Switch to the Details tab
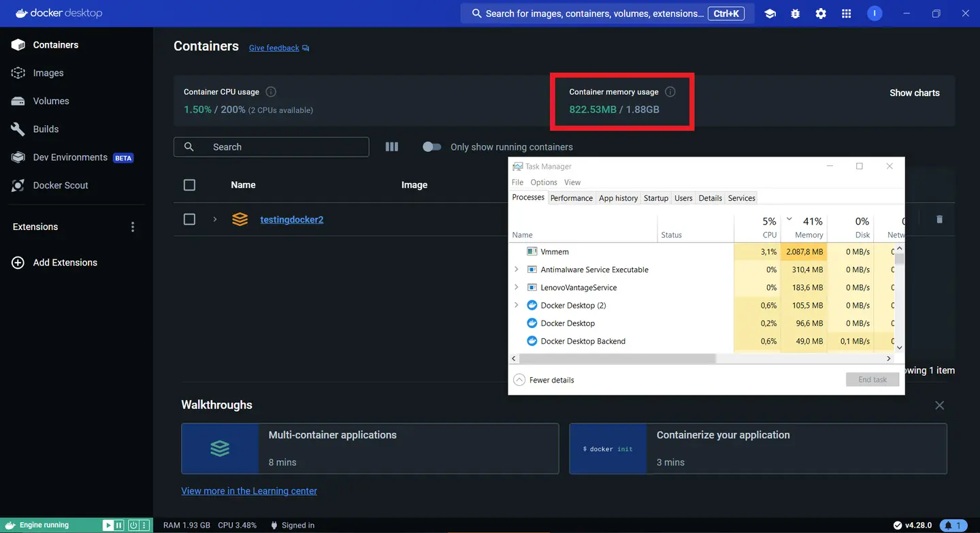980x533 pixels. coord(710,198)
